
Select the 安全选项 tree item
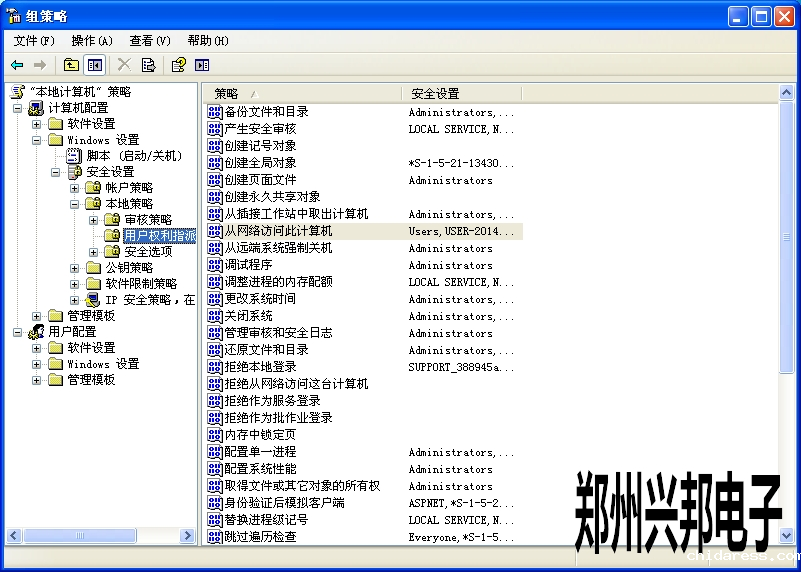pyautogui.click(x=148, y=252)
